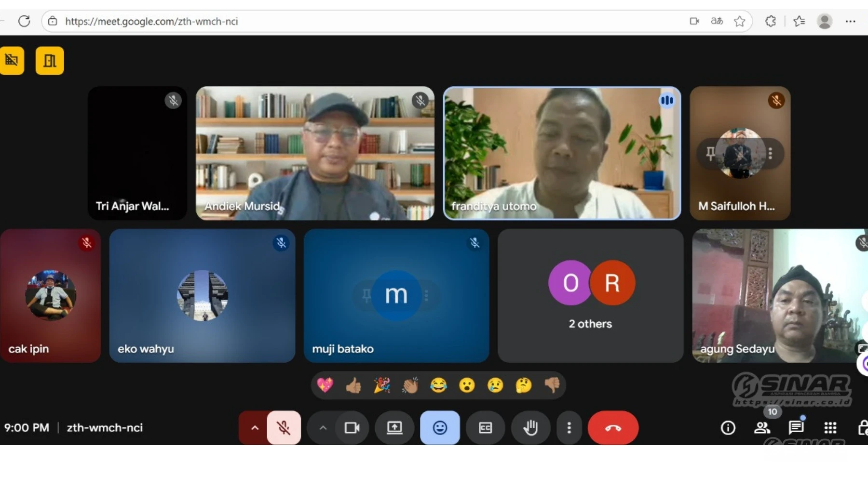Send the thumbs up reaction
Screen dimensions: 868x488
(353, 385)
